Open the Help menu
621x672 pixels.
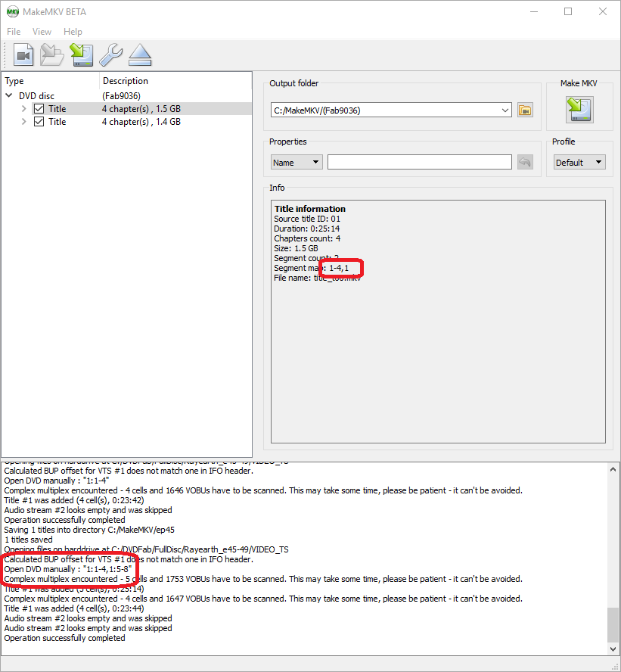point(73,32)
